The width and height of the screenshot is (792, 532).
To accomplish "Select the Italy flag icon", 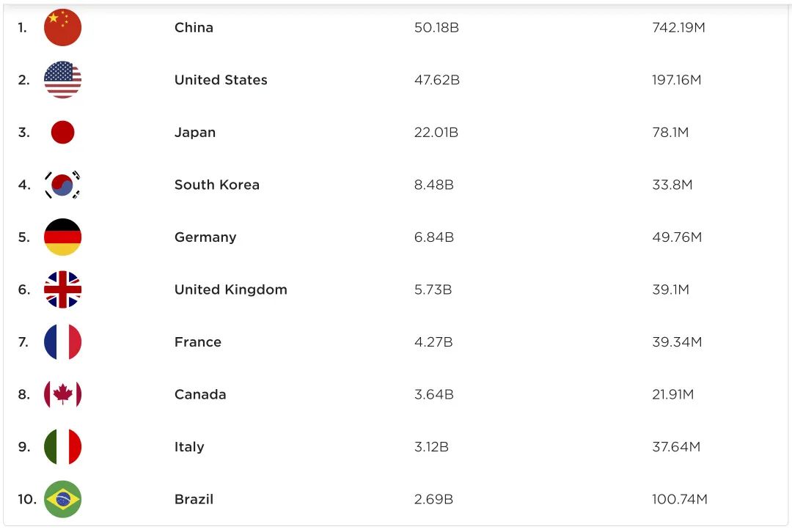I will click(x=62, y=447).
